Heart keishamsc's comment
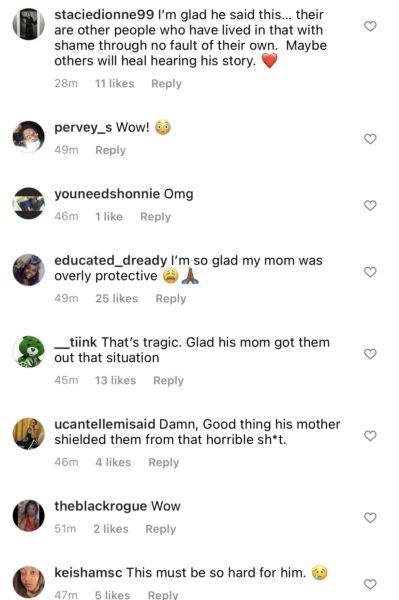This screenshot has height=600, width=399. click(370, 584)
